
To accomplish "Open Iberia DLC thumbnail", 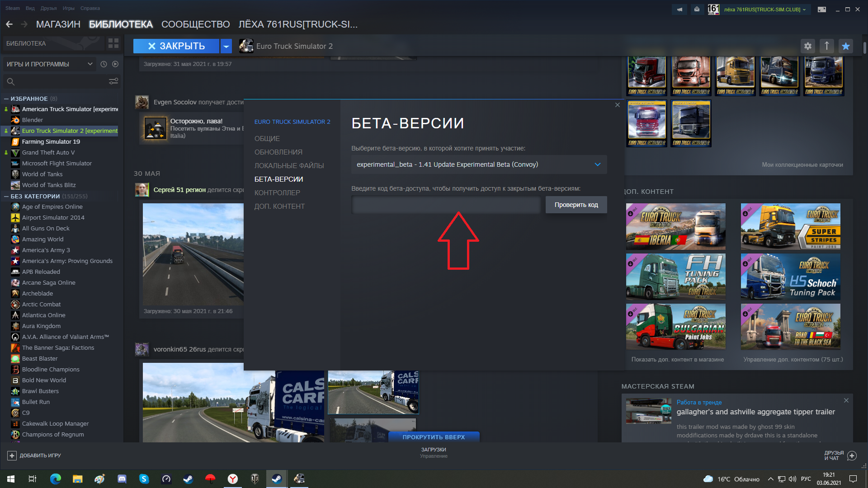I will tap(675, 226).
